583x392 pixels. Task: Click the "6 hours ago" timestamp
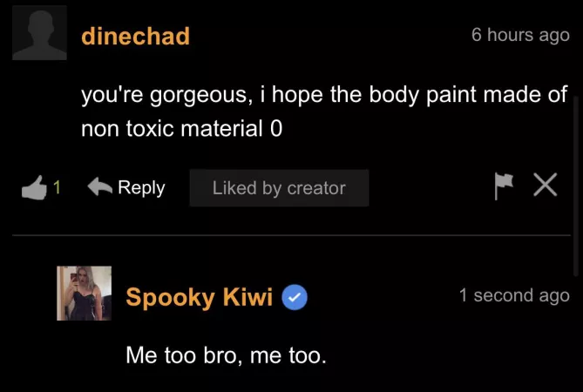click(520, 36)
